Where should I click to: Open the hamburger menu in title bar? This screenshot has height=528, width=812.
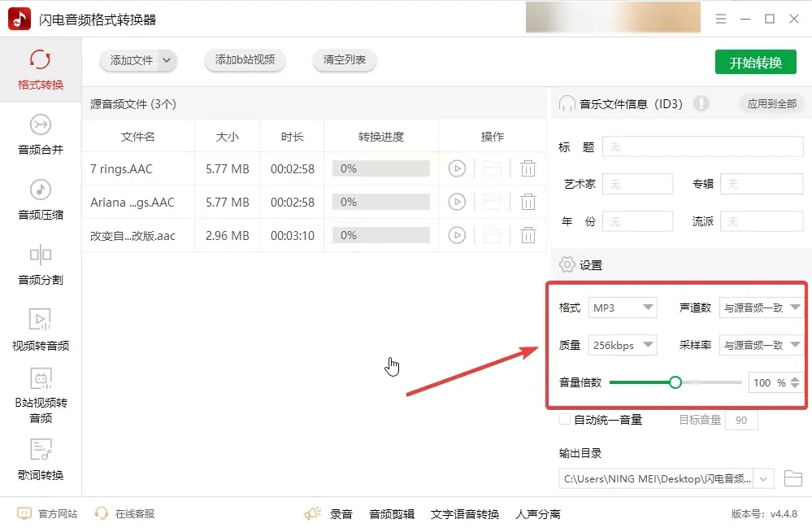click(x=720, y=20)
